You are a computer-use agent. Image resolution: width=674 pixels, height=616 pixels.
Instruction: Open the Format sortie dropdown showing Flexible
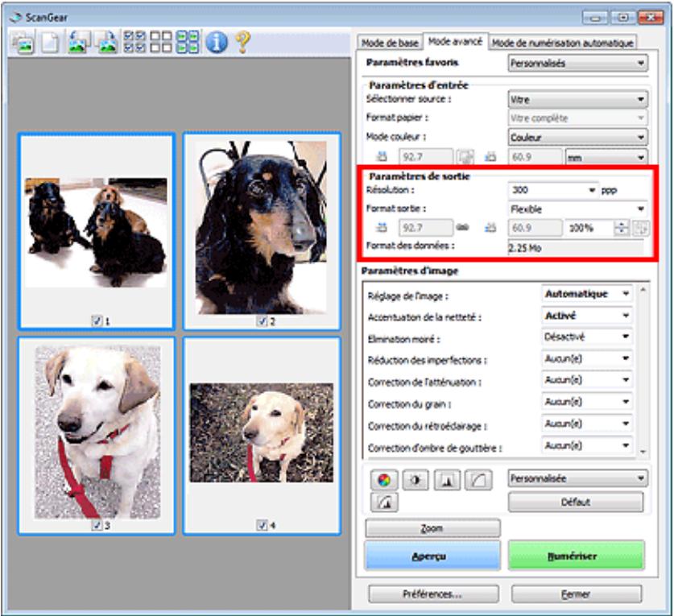(577, 209)
